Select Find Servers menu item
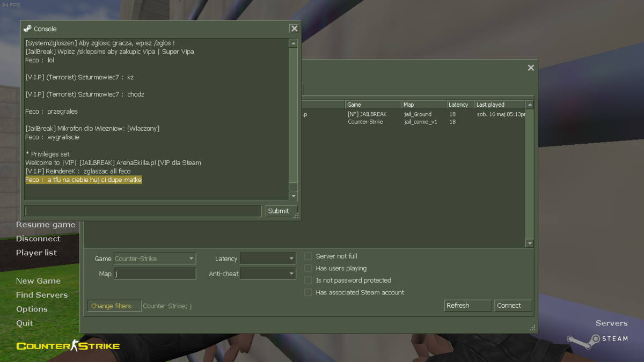The image size is (644, 362). (42, 295)
